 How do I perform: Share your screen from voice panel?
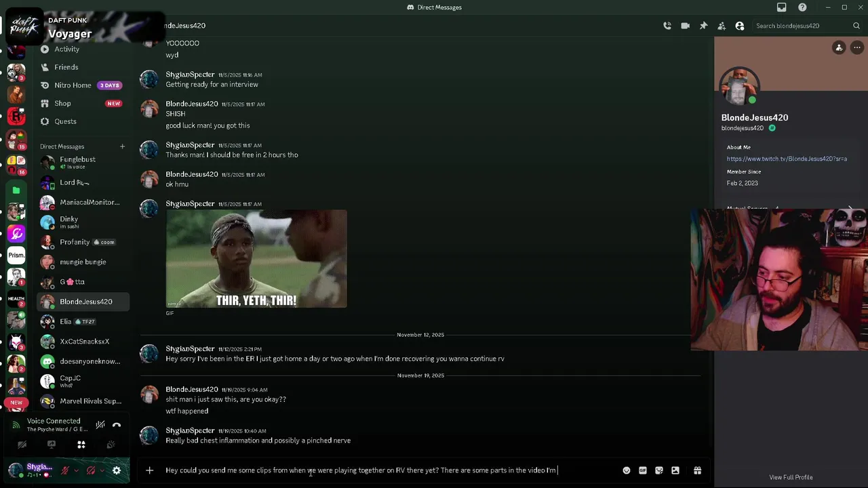(x=52, y=445)
